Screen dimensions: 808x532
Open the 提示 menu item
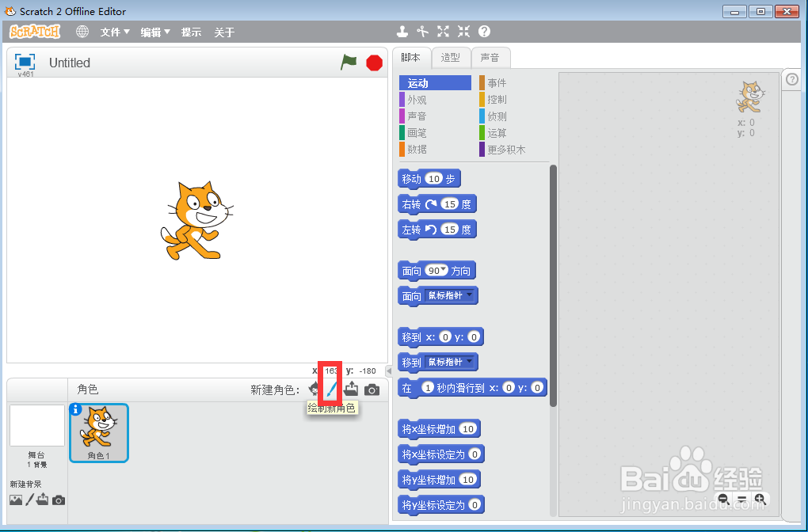point(191,32)
